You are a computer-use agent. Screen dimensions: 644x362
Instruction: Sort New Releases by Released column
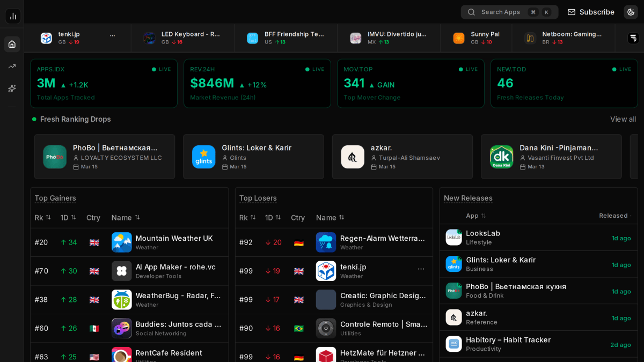coord(615,216)
